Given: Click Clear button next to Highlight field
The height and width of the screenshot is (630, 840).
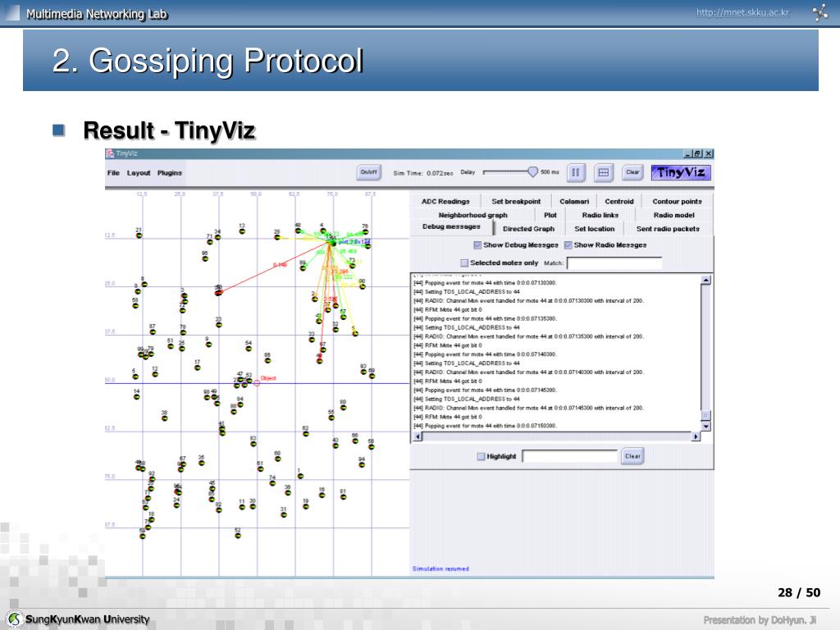Looking at the screenshot, I should [x=632, y=456].
